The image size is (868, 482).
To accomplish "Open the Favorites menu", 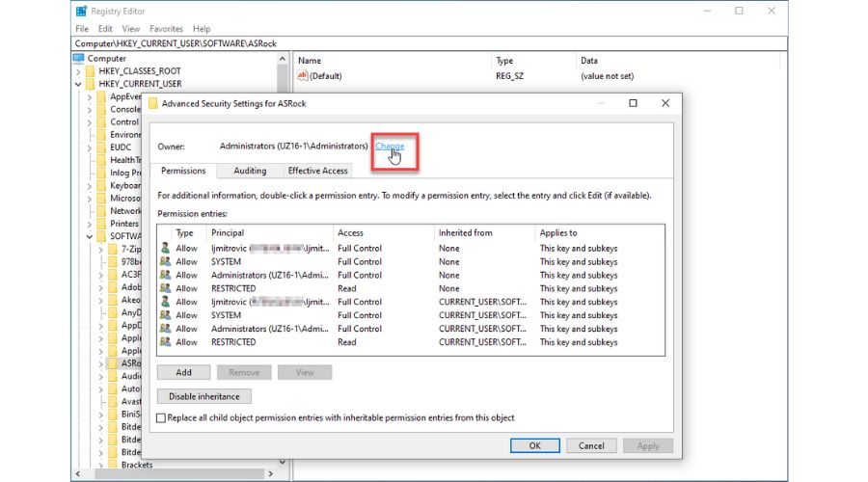I will [166, 29].
